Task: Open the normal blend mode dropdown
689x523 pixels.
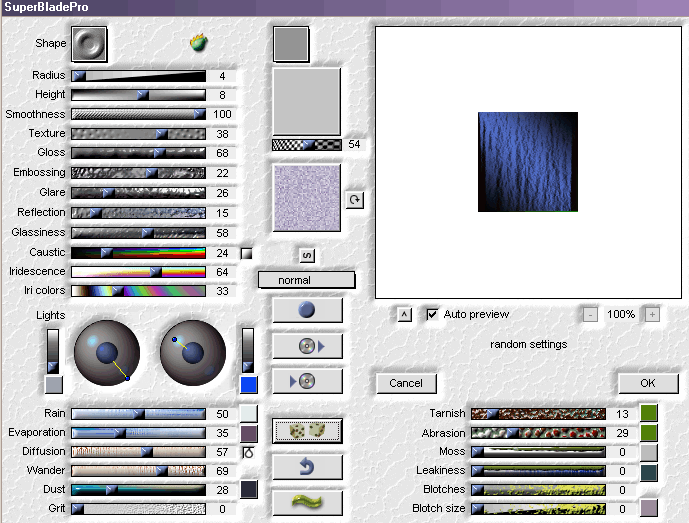Action: tap(306, 280)
